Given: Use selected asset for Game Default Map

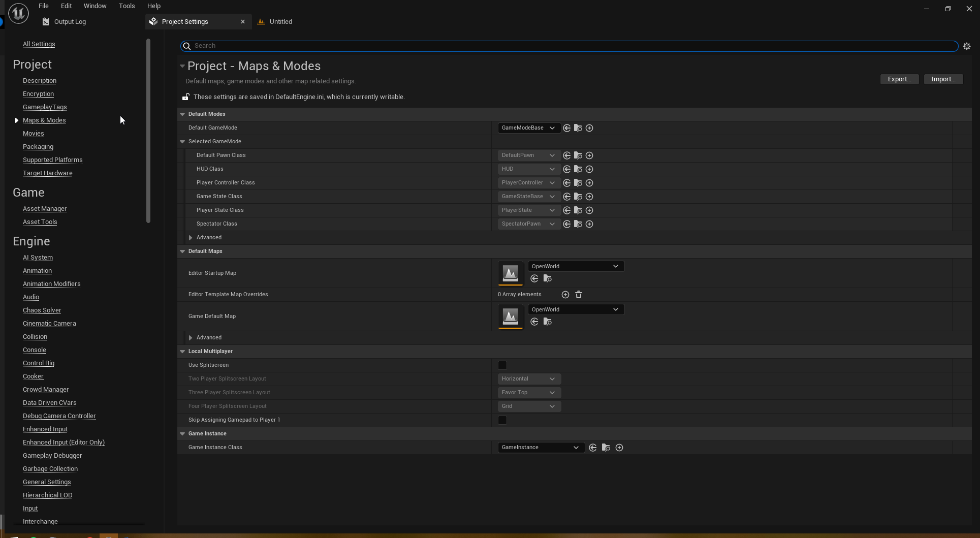Looking at the screenshot, I should (x=534, y=322).
